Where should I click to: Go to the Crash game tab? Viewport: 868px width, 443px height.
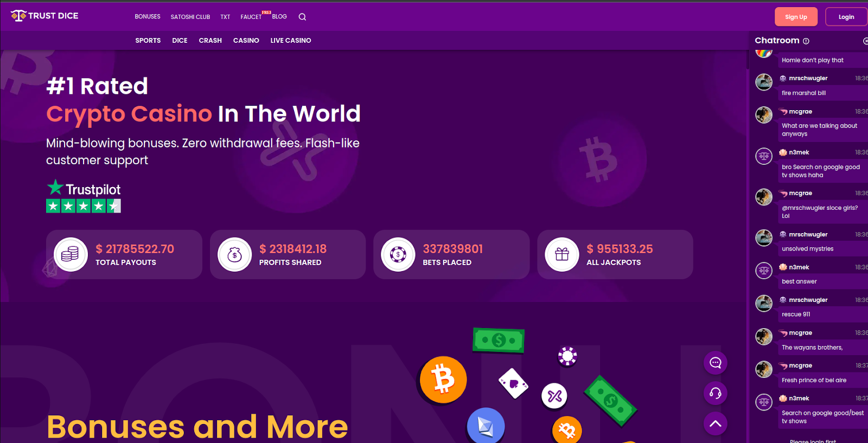pos(210,41)
